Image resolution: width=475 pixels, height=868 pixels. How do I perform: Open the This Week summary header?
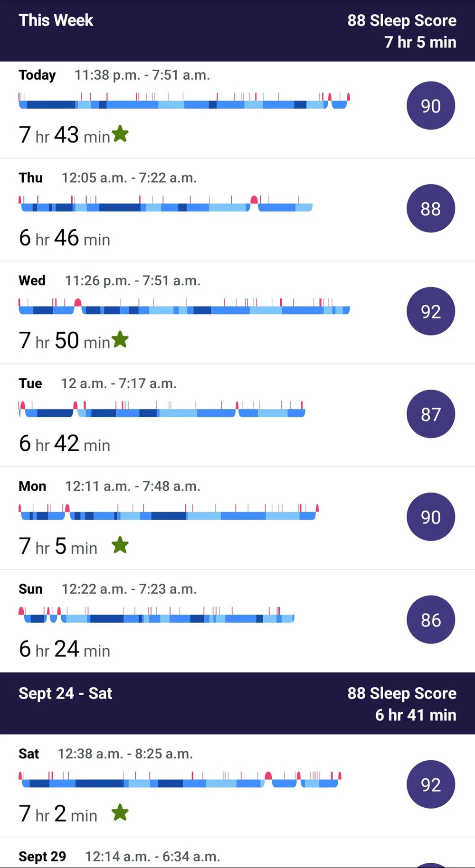[x=237, y=31]
